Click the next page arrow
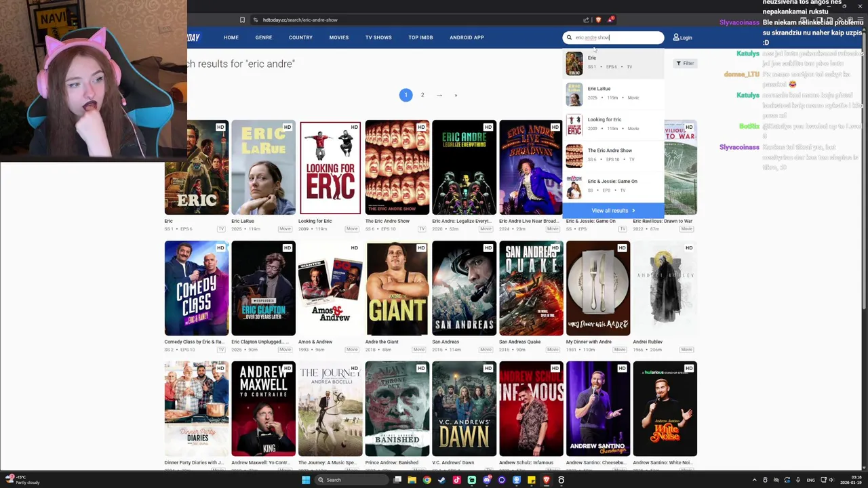Viewport: 868px width, 488px height. (x=439, y=95)
